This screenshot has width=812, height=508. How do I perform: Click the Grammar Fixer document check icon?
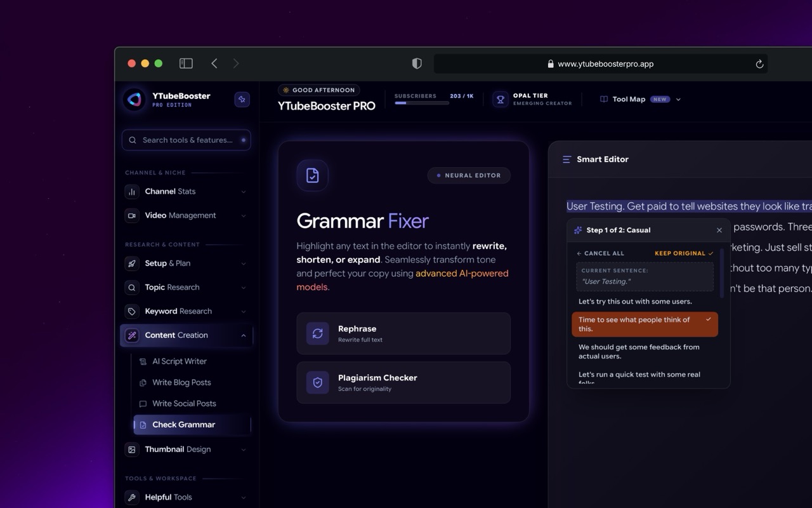coord(312,175)
